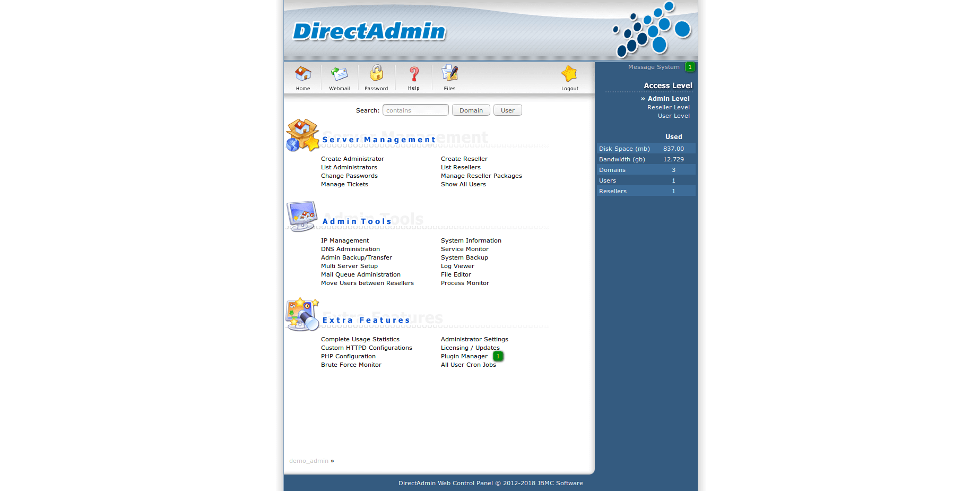Click the Plugin Manager green badge
This screenshot has width=980, height=491.
[x=498, y=356]
